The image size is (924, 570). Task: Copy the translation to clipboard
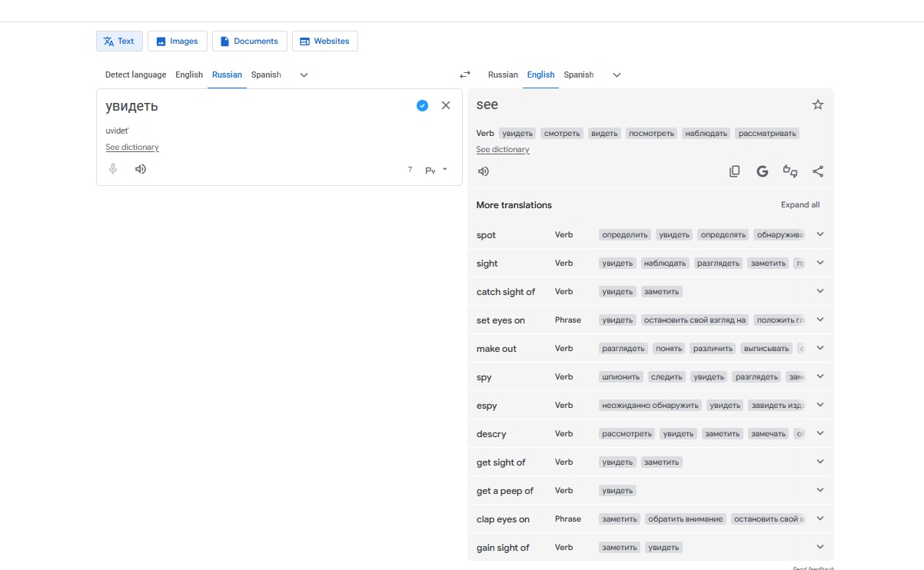point(735,171)
